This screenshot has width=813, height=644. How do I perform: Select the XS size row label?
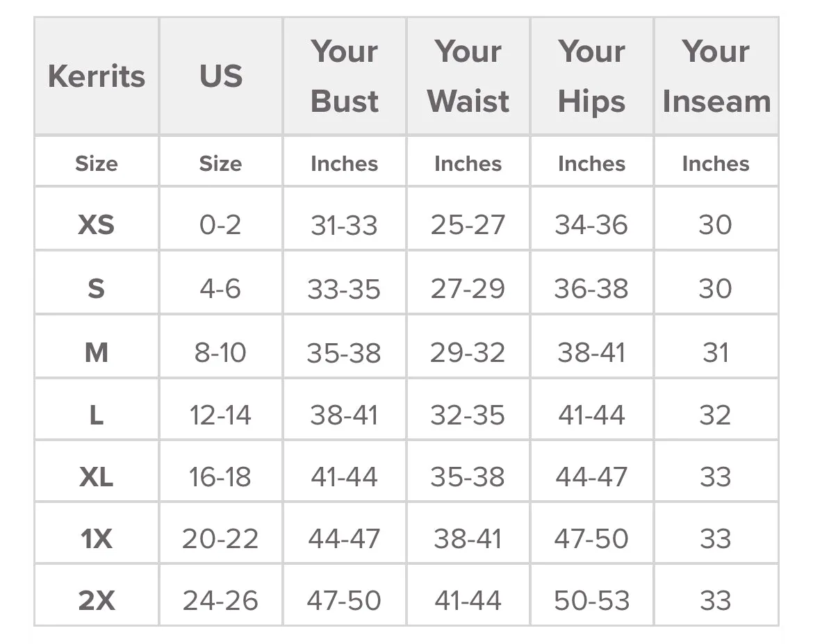(97, 224)
